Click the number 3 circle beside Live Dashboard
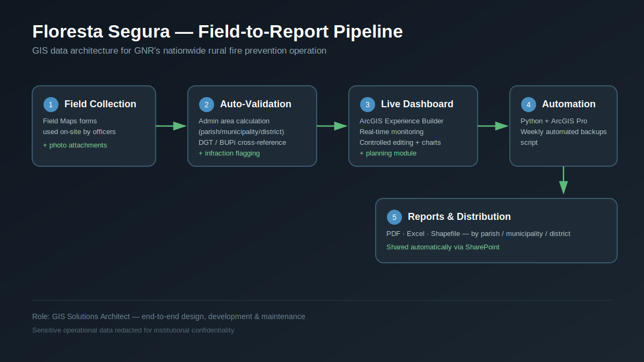This screenshot has width=644, height=362. click(368, 105)
